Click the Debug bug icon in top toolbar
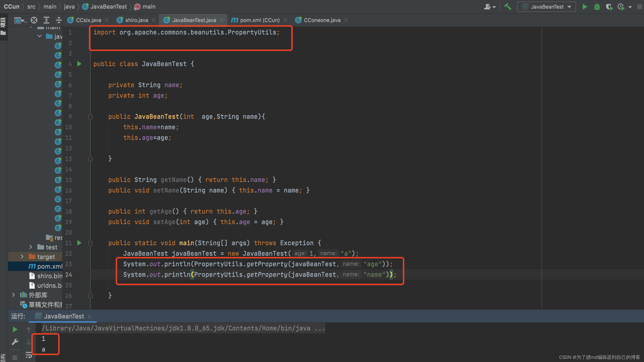This screenshot has width=644, height=362. point(597,7)
